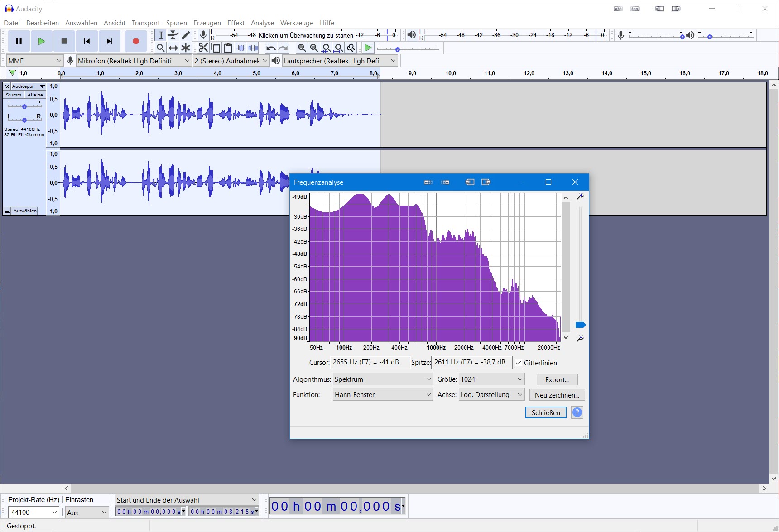This screenshot has width=779, height=532.
Task: Undo the last action
Action: coord(271,48)
